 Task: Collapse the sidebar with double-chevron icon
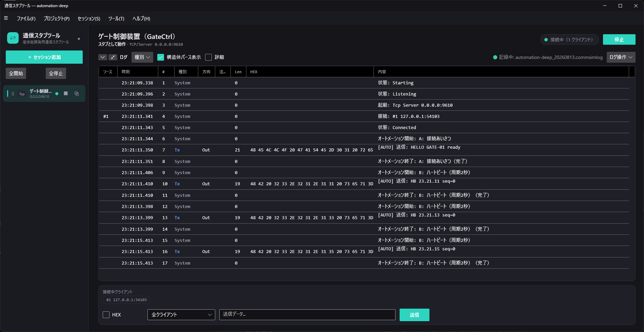(x=79, y=39)
